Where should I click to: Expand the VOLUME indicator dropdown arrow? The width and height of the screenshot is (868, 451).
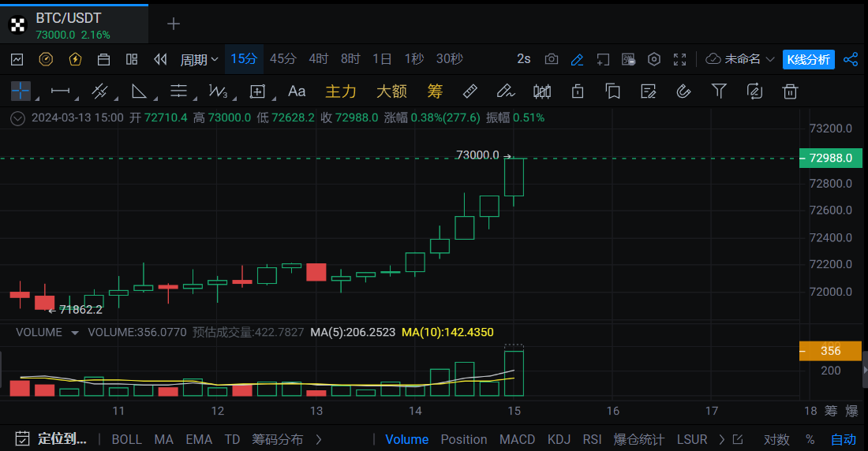point(75,333)
